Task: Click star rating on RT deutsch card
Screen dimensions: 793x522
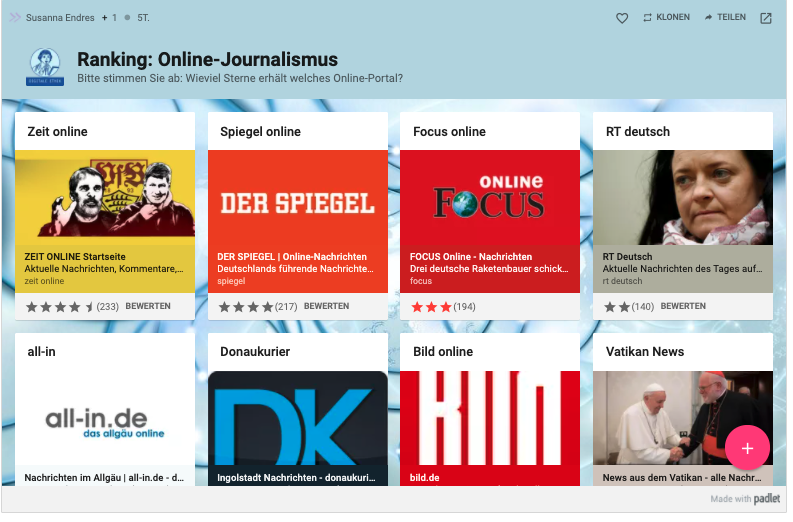Action: tap(617, 307)
